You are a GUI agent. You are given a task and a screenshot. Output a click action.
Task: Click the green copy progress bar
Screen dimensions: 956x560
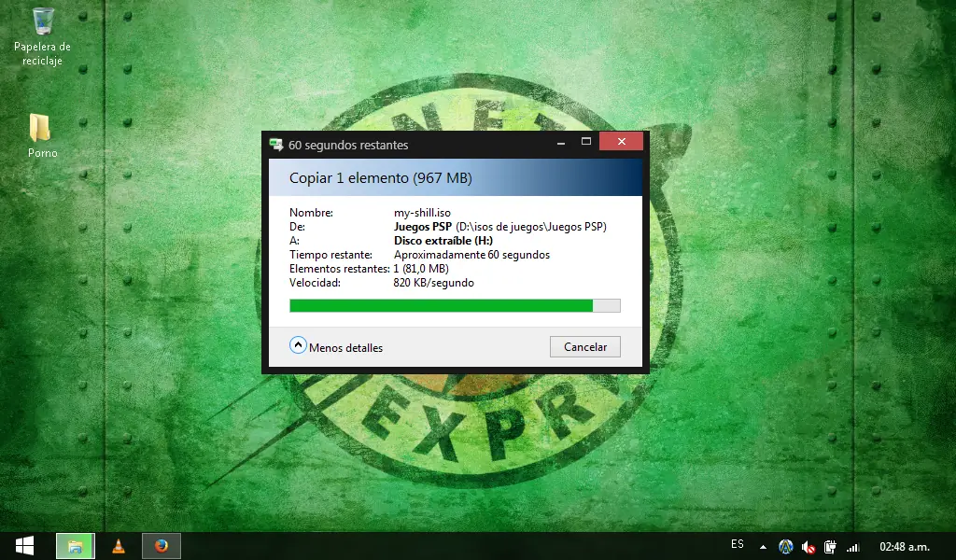tap(455, 305)
